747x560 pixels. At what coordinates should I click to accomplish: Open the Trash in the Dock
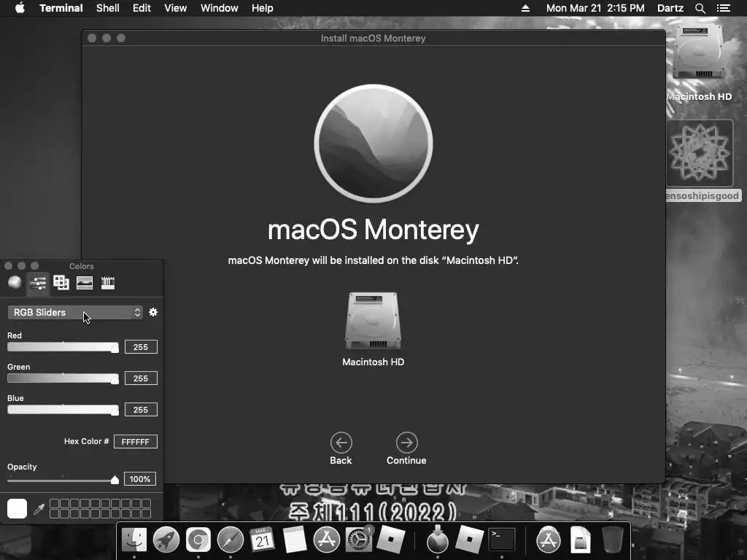[613, 540]
